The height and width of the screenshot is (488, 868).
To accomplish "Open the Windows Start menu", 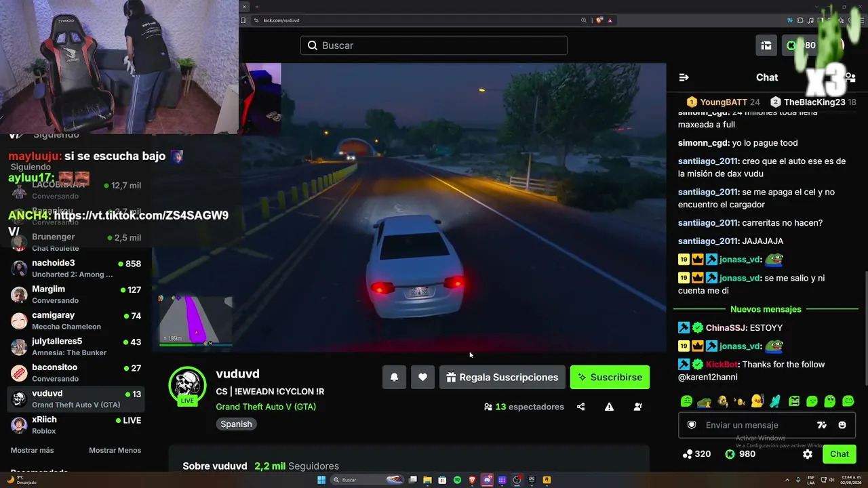I will [321, 480].
